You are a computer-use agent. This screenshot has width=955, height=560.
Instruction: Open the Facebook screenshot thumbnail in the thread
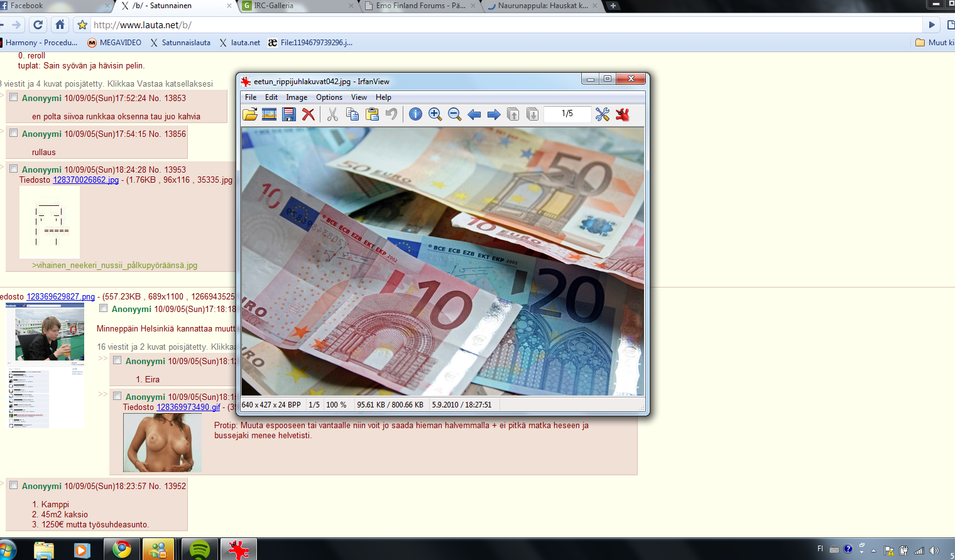(x=45, y=365)
